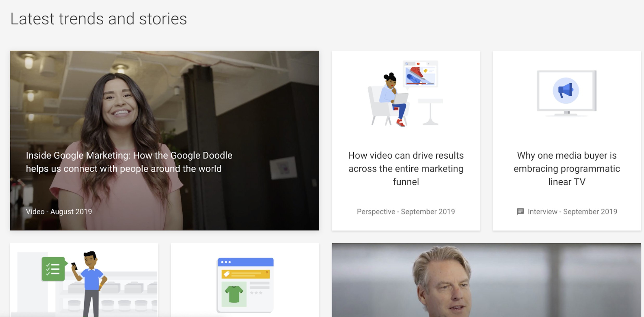This screenshot has height=317, width=644.
Task: Click the Video - August 2019 label
Action: [x=59, y=212]
